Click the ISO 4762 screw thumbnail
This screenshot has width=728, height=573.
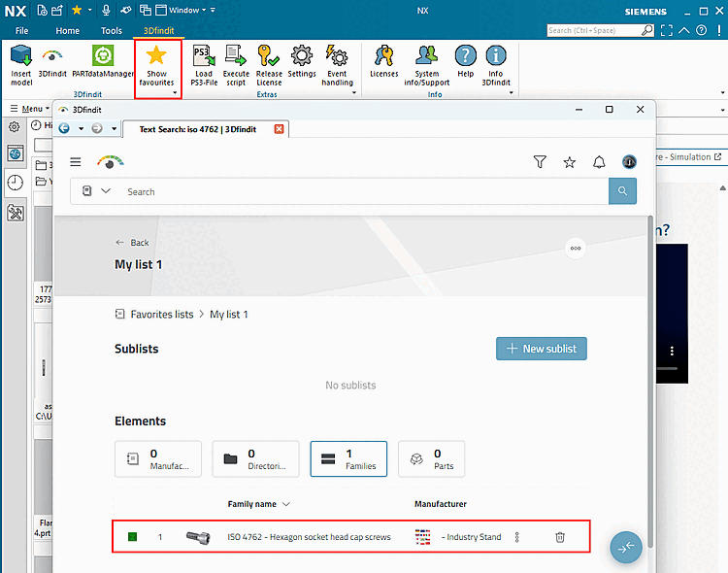(198, 537)
